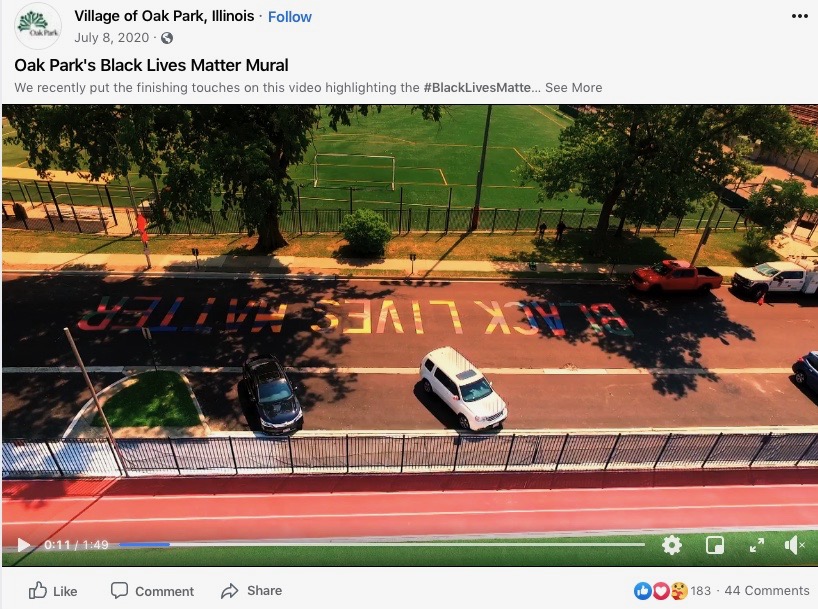
Task: Like this post
Action: [53, 591]
